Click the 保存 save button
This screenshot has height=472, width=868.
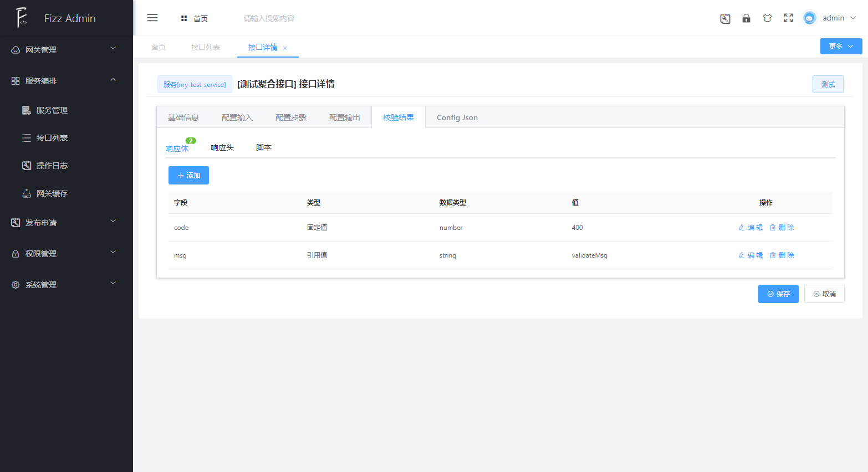(x=778, y=294)
